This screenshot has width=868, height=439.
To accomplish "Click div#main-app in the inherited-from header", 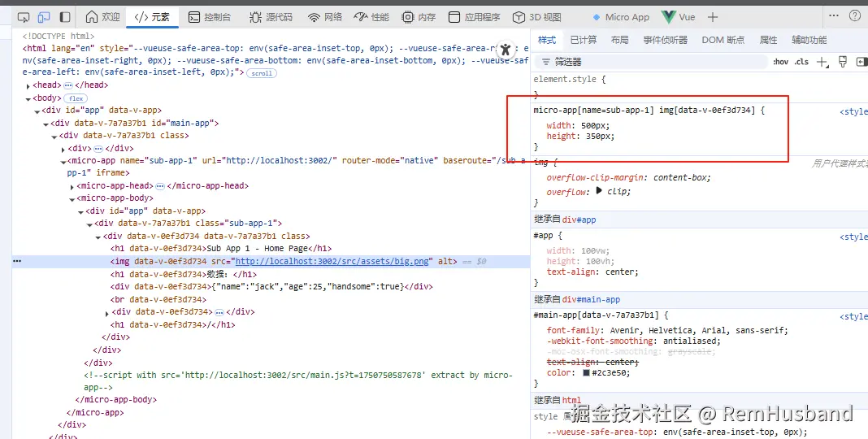I will [x=591, y=299].
